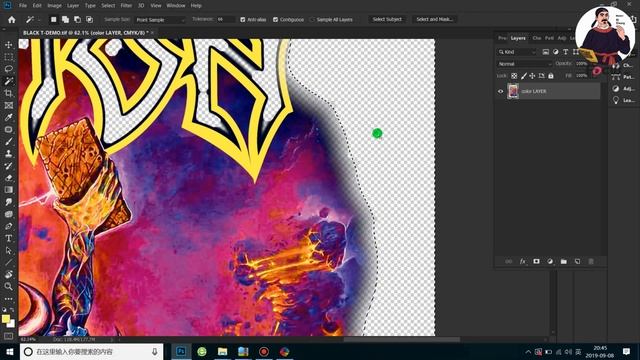Click the Delete Layer trash icon
The image size is (640, 360).
point(591,262)
